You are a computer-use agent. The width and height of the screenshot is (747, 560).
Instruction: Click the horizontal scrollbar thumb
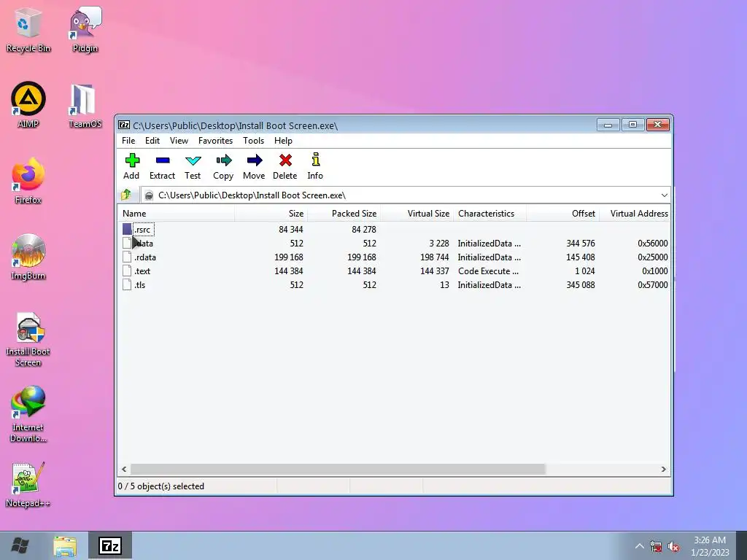coord(338,469)
